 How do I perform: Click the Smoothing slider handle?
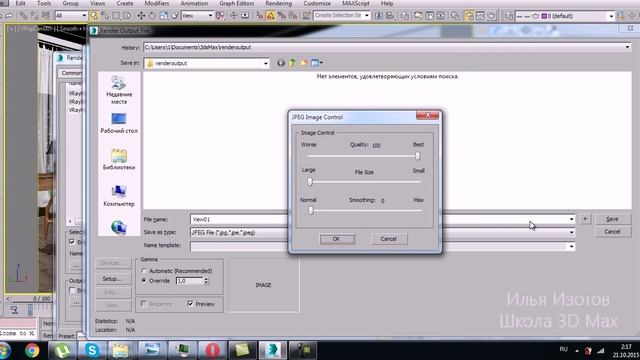pos(311,211)
